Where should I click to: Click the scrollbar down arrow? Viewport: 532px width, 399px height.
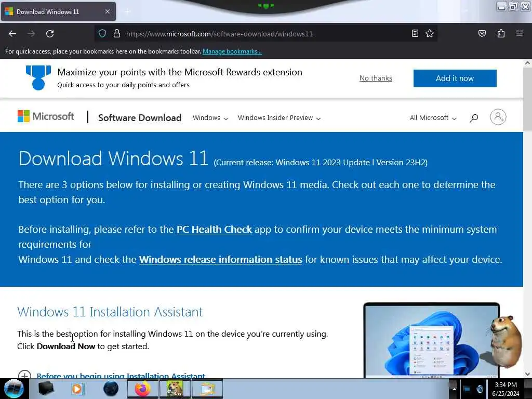point(527,374)
